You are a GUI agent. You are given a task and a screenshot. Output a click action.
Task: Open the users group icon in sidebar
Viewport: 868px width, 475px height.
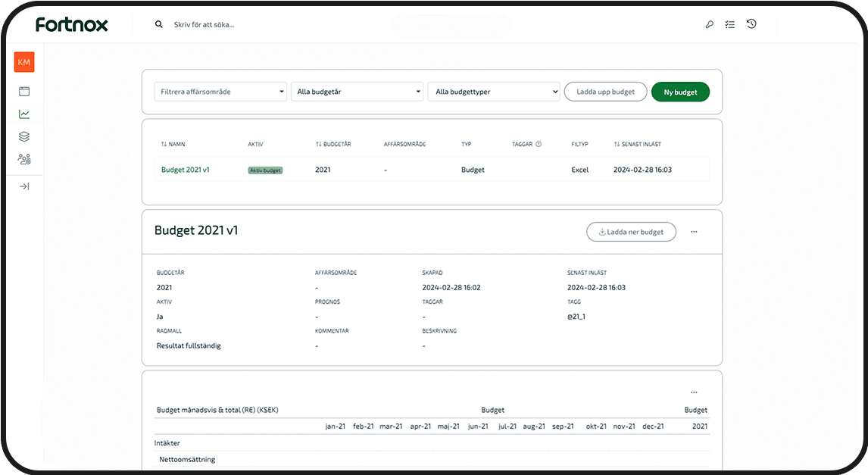click(24, 160)
